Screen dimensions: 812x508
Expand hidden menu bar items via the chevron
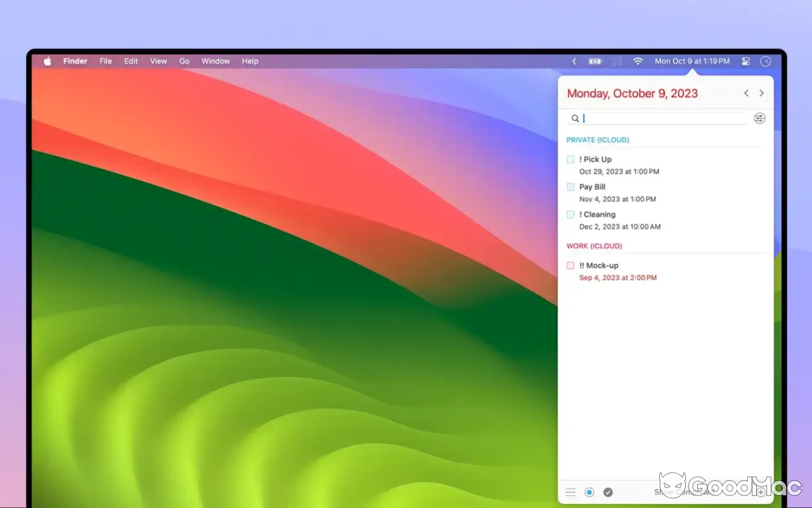574,61
